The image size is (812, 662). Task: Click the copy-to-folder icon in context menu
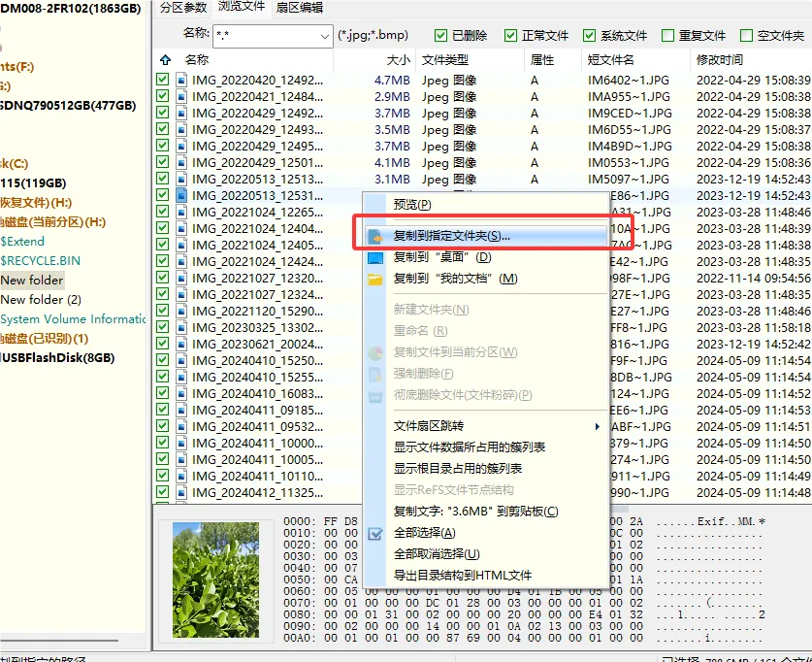(x=375, y=237)
